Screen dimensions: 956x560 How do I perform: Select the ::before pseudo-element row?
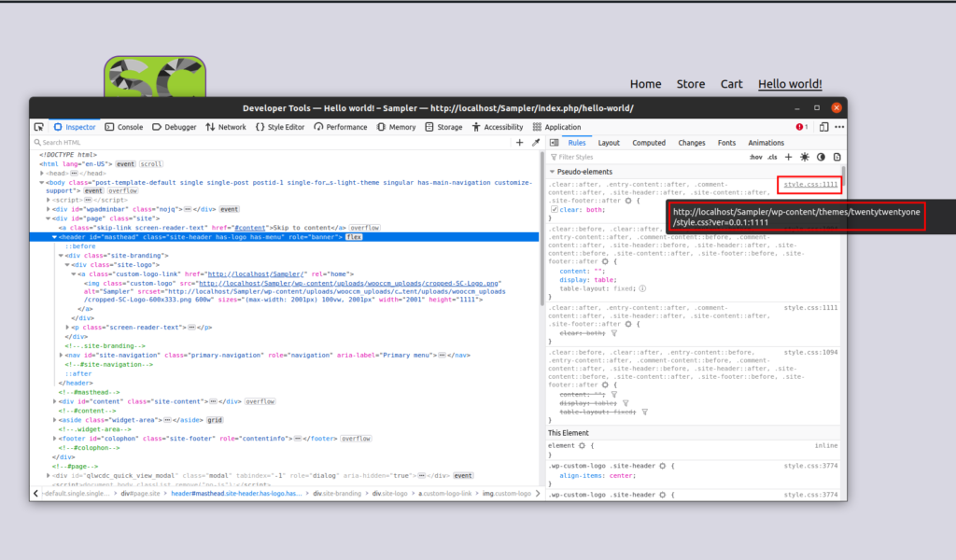[x=80, y=246]
